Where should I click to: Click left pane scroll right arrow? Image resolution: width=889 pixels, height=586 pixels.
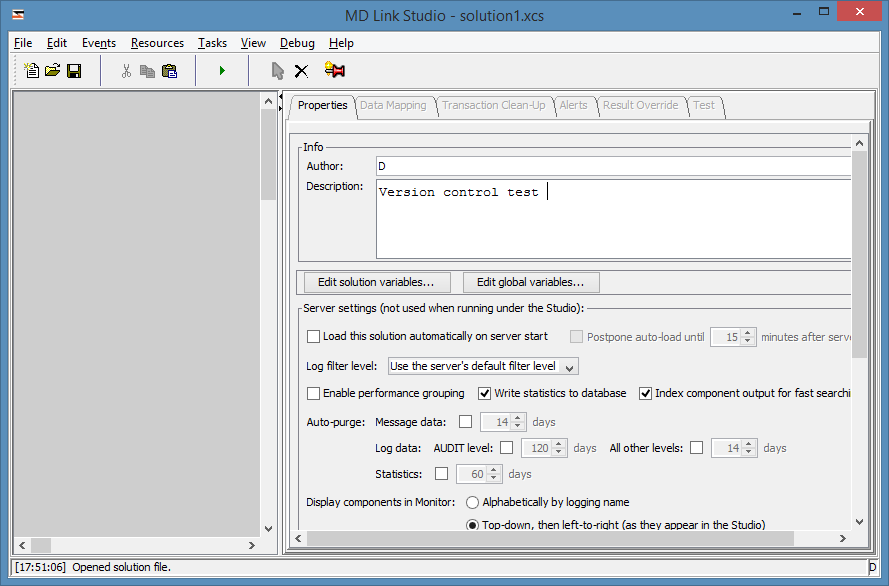pyautogui.click(x=252, y=545)
